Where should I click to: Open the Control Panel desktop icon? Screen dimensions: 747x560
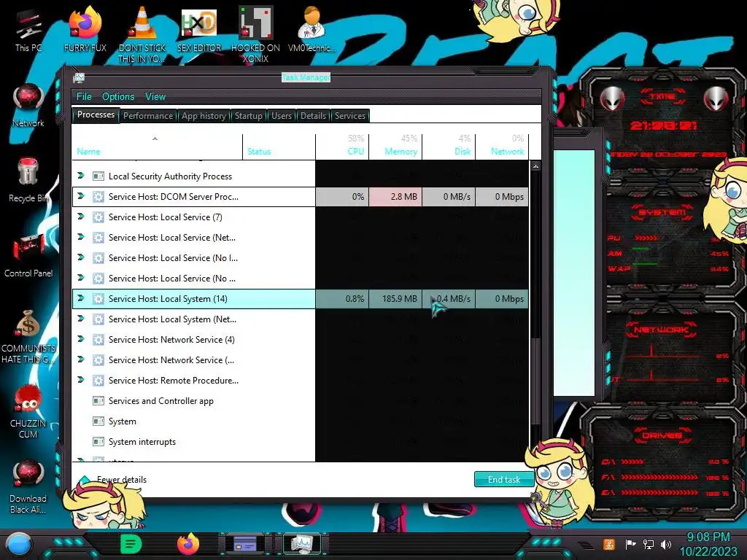28,256
